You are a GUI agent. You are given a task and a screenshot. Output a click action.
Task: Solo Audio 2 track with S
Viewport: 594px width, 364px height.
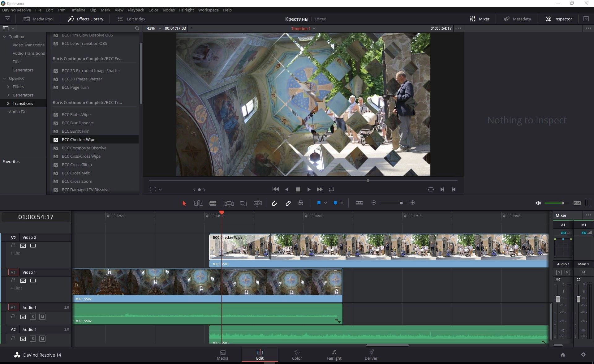pyautogui.click(x=33, y=339)
